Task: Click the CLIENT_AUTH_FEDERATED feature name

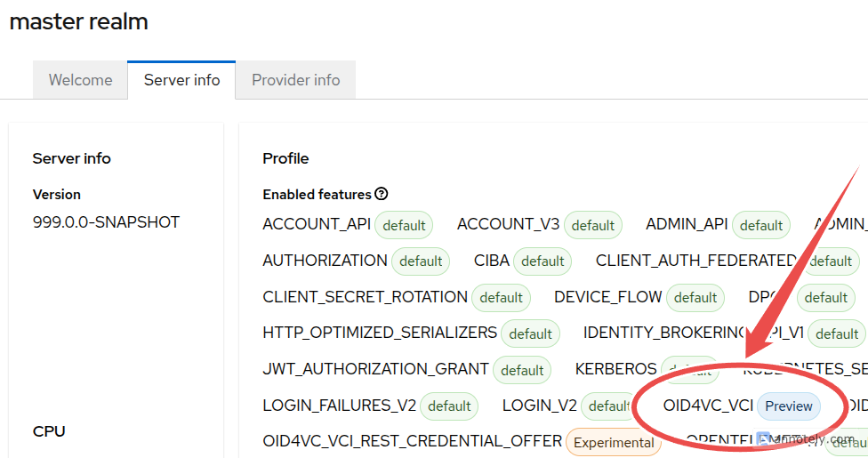Action: point(695,261)
